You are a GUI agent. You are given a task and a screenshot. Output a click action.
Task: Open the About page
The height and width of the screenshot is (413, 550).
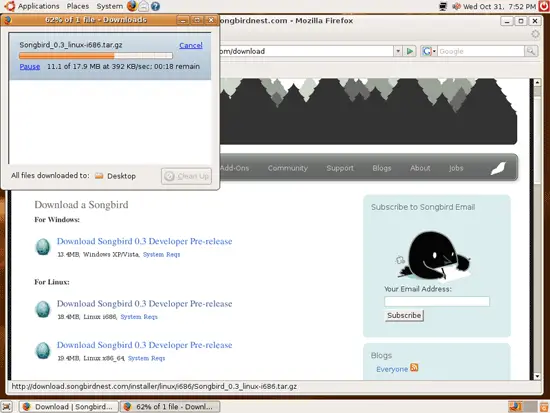click(420, 168)
